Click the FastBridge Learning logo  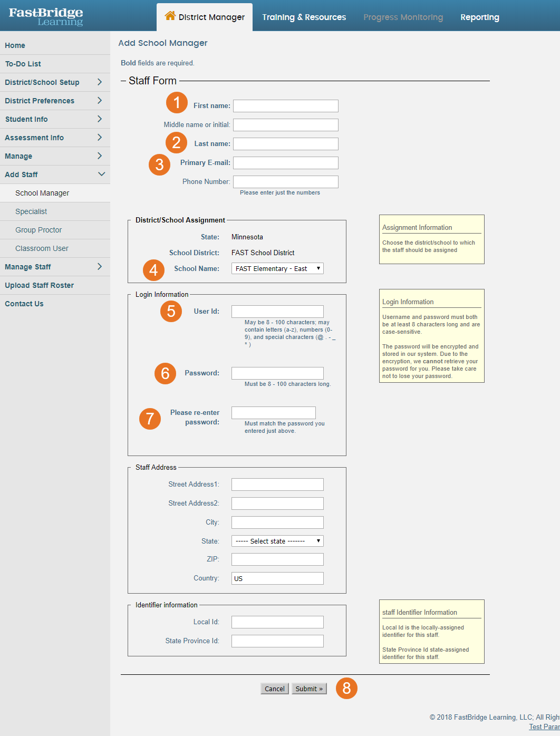(46, 16)
